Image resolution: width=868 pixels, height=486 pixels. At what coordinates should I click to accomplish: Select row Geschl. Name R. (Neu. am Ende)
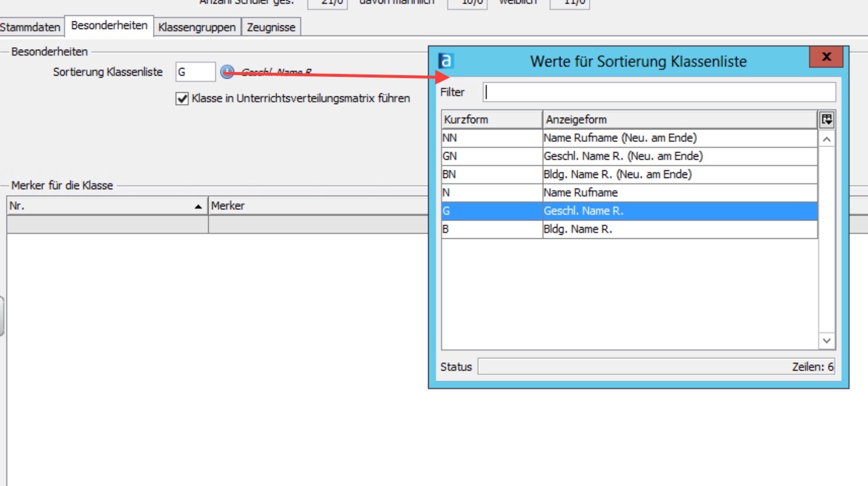[x=629, y=156]
